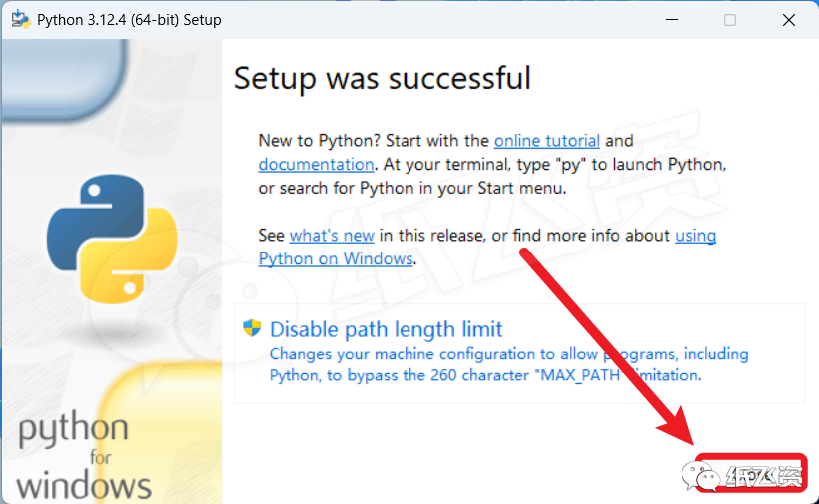Click the python for windows wordmark

click(84, 455)
